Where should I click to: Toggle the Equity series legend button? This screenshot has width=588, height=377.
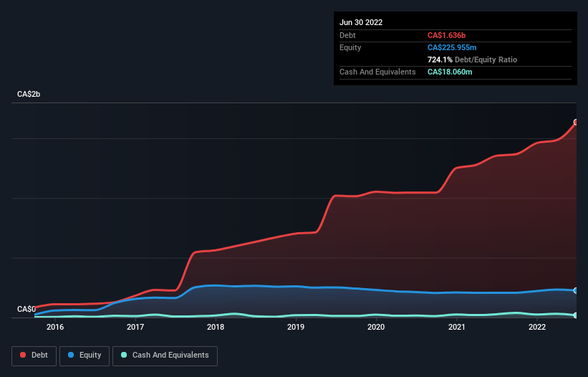[85, 355]
